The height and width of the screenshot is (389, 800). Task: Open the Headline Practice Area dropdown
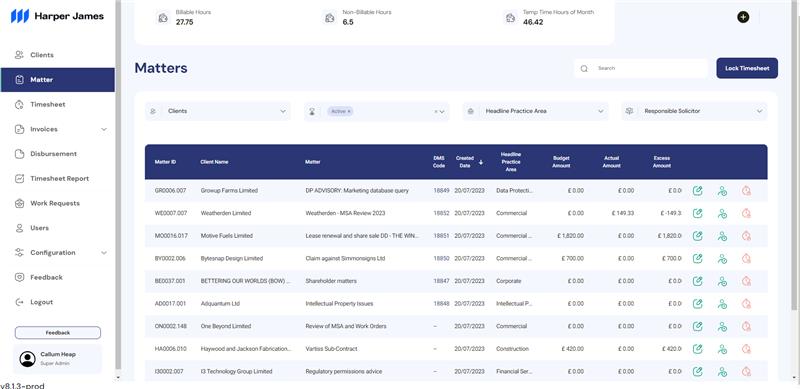(535, 111)
